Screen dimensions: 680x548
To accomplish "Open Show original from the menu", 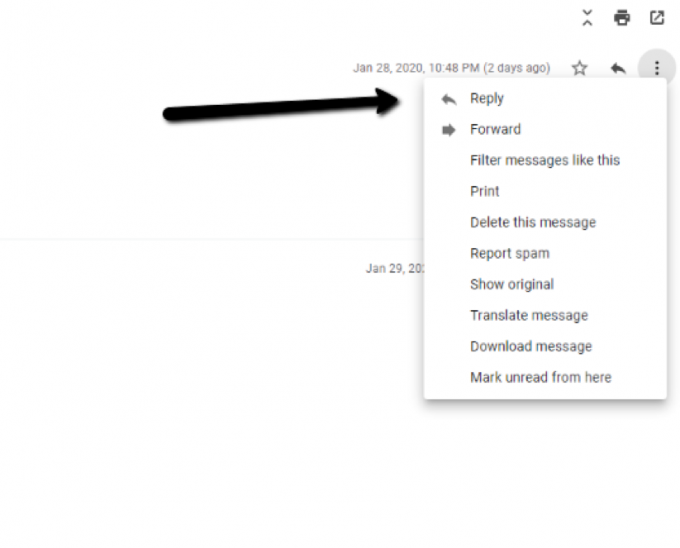I will pos(545,284).
